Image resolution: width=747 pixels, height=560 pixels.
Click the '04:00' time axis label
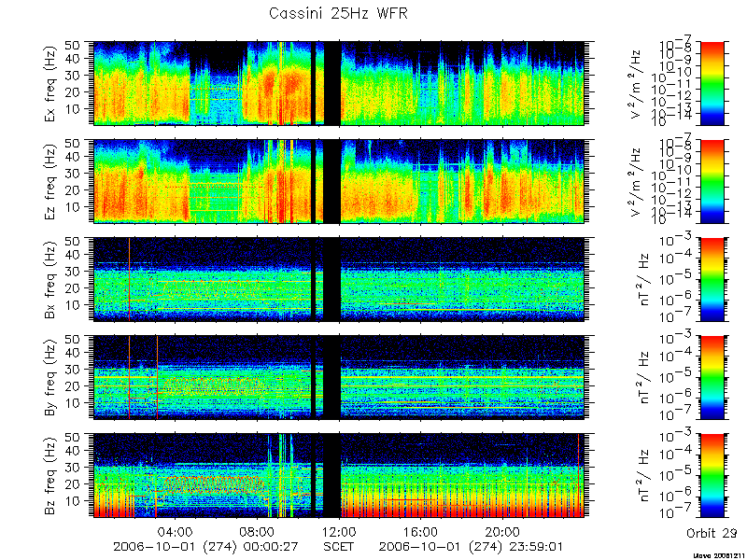(176, 531)
